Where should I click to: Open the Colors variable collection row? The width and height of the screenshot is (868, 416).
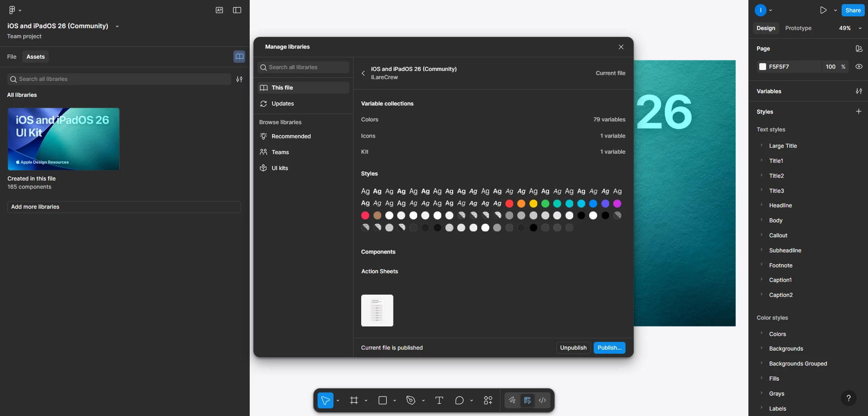pyautogui.click(x=493, y=120)
